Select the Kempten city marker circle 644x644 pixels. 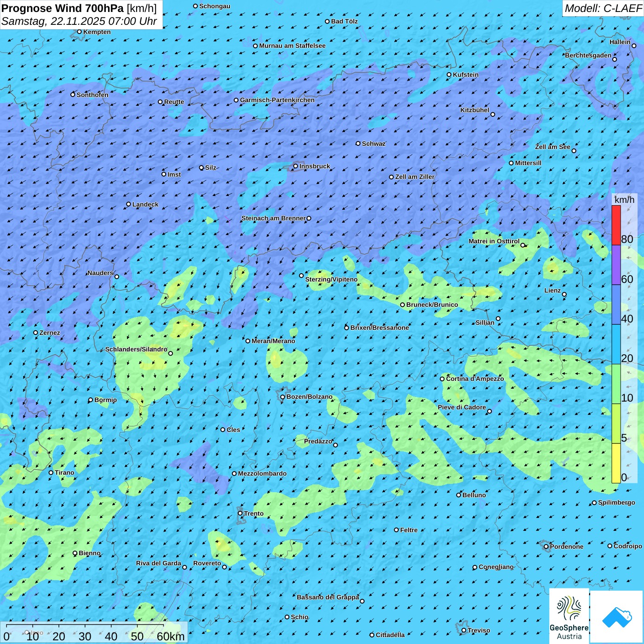pos(79,32)
